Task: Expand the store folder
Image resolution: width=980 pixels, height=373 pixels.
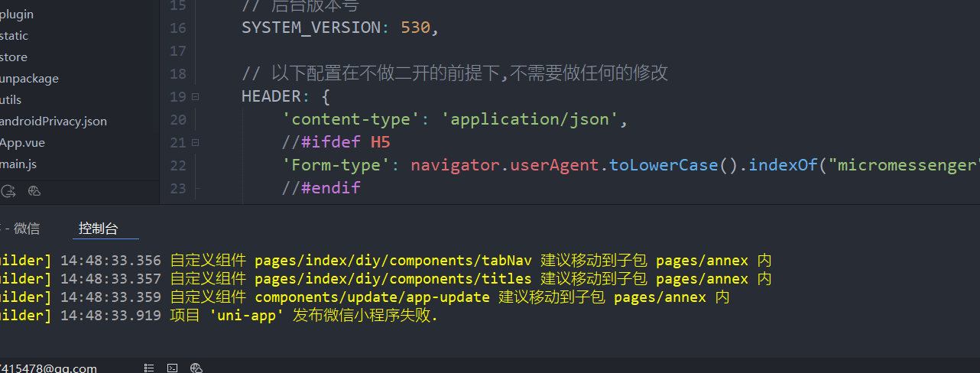Action: pos(14,57)
